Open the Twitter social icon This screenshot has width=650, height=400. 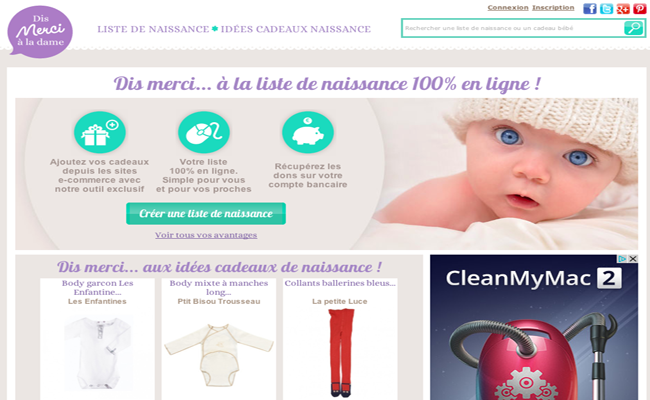coord(606,8)
